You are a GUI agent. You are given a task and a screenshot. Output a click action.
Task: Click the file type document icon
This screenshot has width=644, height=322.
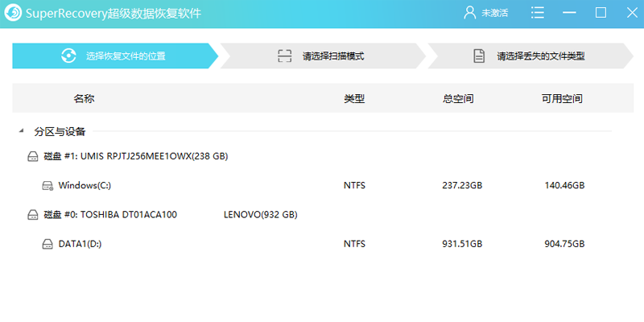(479, 56)
